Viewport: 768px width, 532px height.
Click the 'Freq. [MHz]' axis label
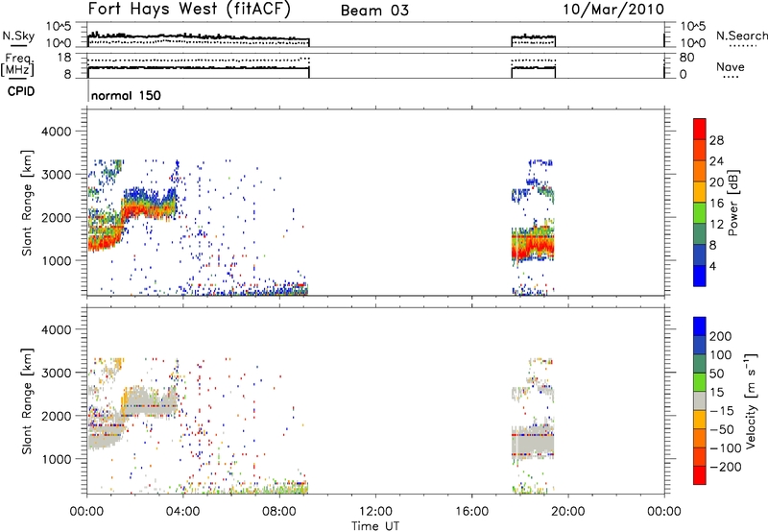pos(18,65)
